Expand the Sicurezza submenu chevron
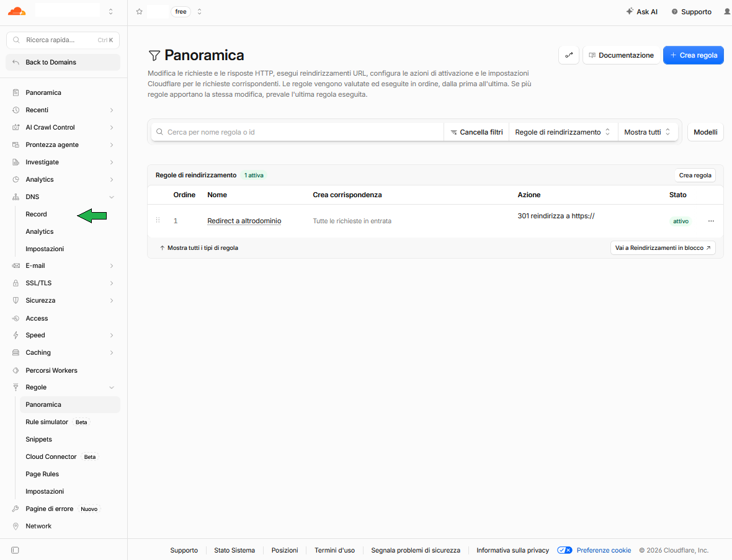 (112, 301)
